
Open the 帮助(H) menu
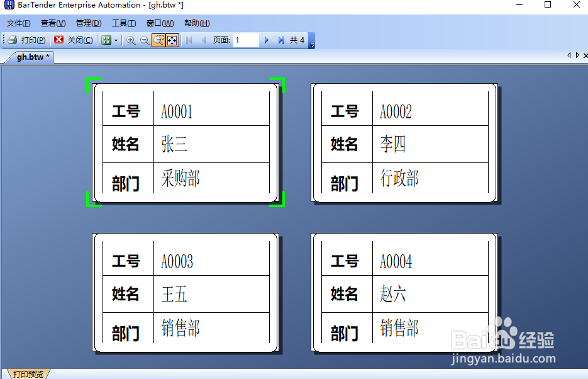pyautogui.click(x=197, y=23)
